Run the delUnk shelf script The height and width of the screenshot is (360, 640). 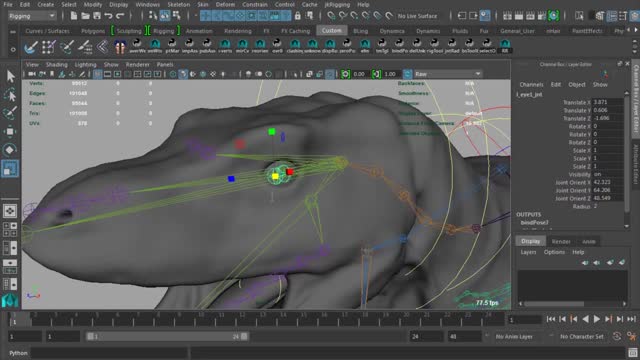click(x=417, y=46)
